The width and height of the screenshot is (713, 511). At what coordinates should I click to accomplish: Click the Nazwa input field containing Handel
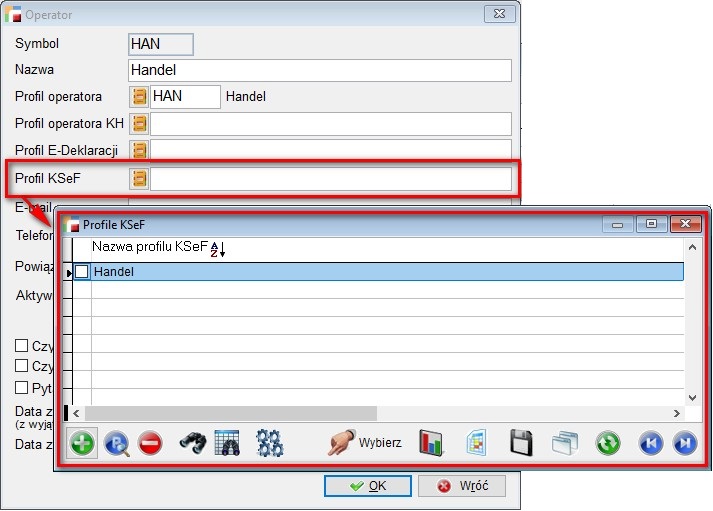click(x=320, y=70)
